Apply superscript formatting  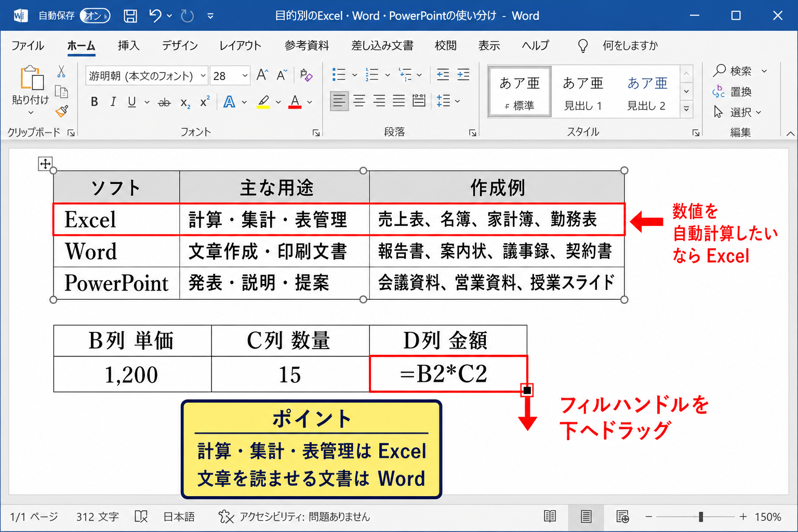pyautogui.click(x=205, y=101)
